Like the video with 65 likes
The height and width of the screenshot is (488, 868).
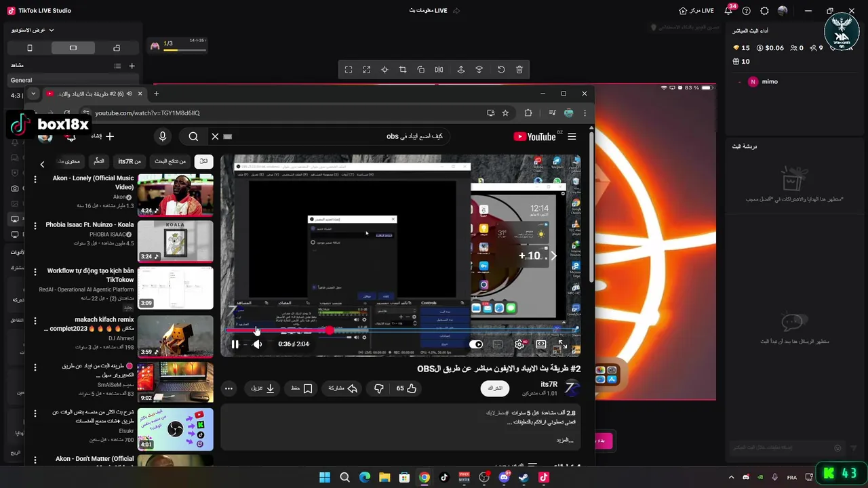click(406, 388)
